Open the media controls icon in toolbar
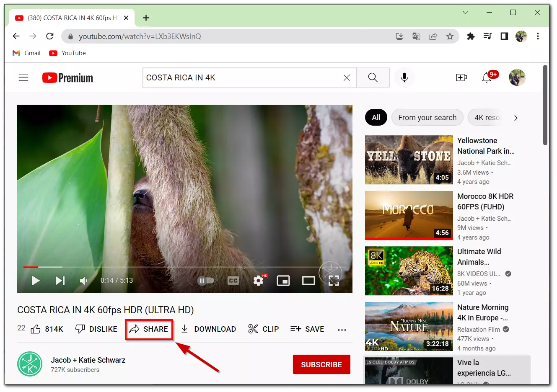The image size is (557, 392). pyautogui.click(x=487, y=36)
